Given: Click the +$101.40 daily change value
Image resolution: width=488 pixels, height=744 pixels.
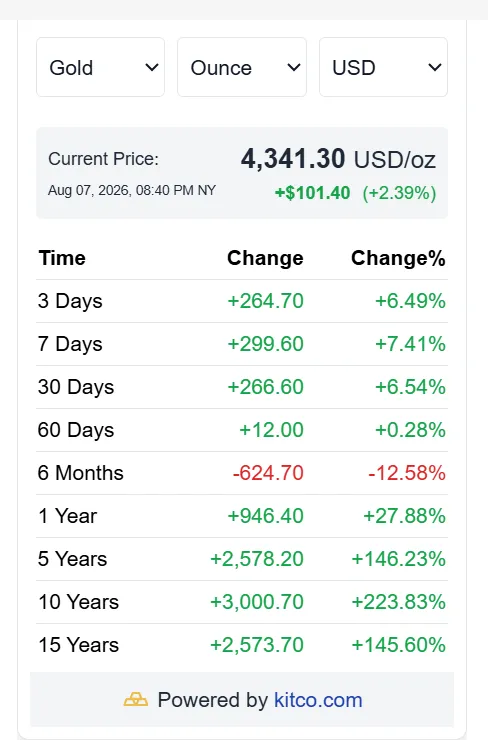Looking at the screenshot, I should 312,193.
